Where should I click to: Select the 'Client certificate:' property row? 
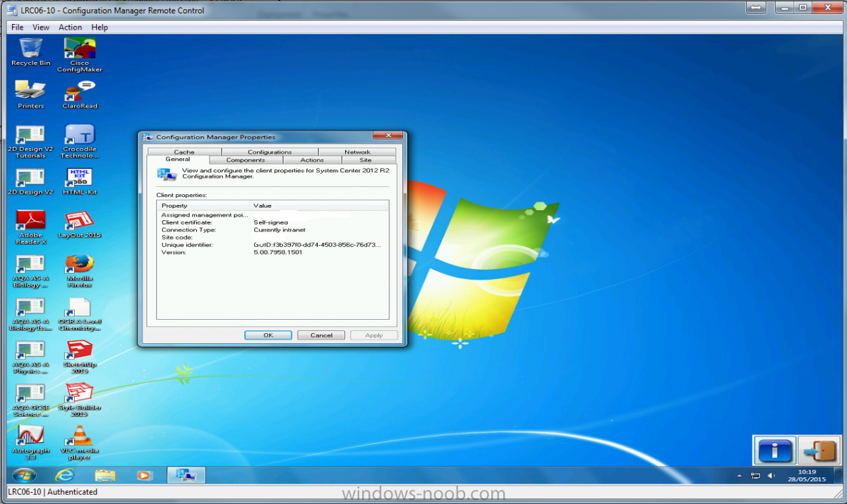(272, 222)
